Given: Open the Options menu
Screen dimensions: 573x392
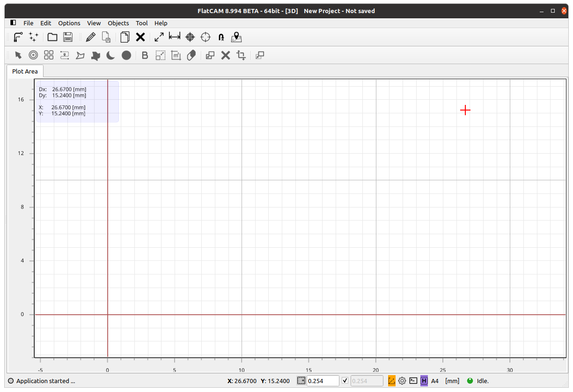Looking at the screenshot, I should 69,23.
